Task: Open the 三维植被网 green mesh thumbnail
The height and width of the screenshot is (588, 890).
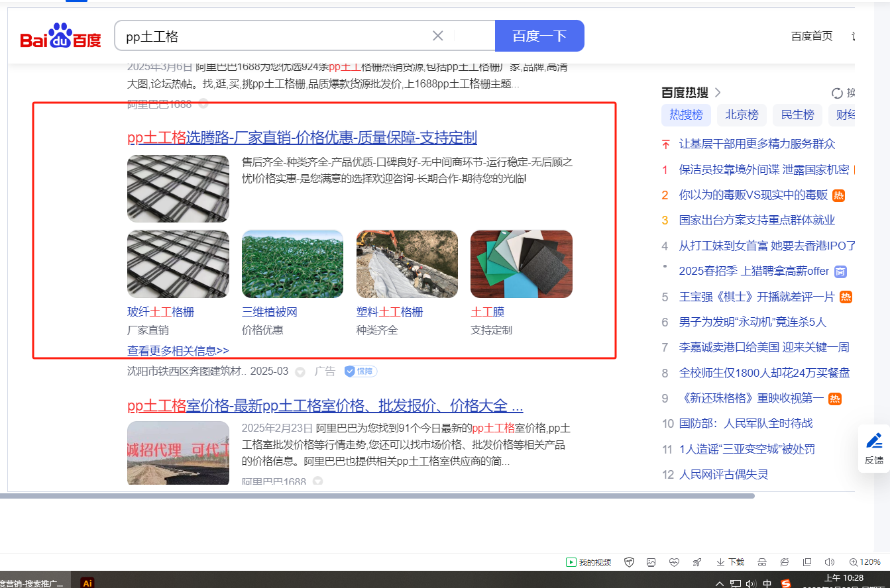Action: [292, 264]
